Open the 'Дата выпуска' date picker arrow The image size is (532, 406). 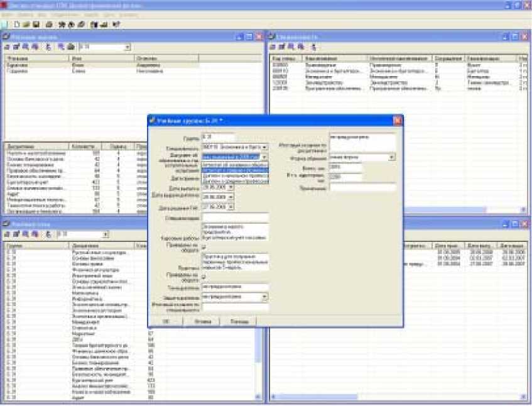[231, 187]
